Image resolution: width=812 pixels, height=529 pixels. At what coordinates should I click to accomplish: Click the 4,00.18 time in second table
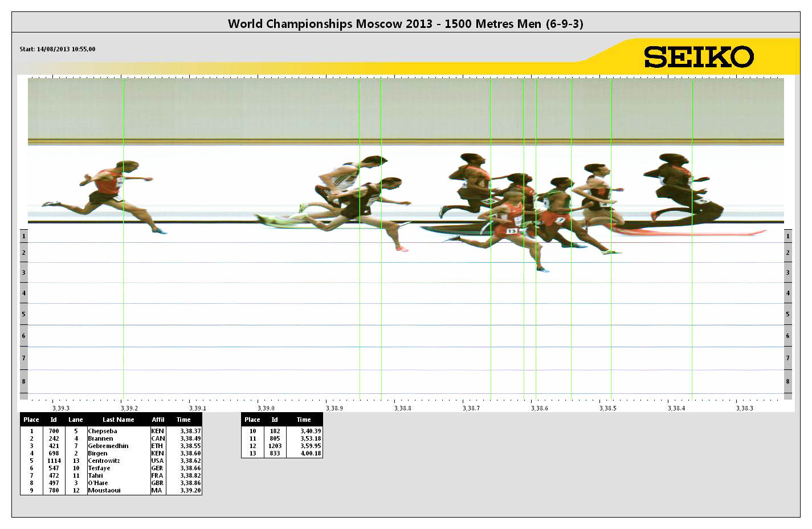pos(311,453)
